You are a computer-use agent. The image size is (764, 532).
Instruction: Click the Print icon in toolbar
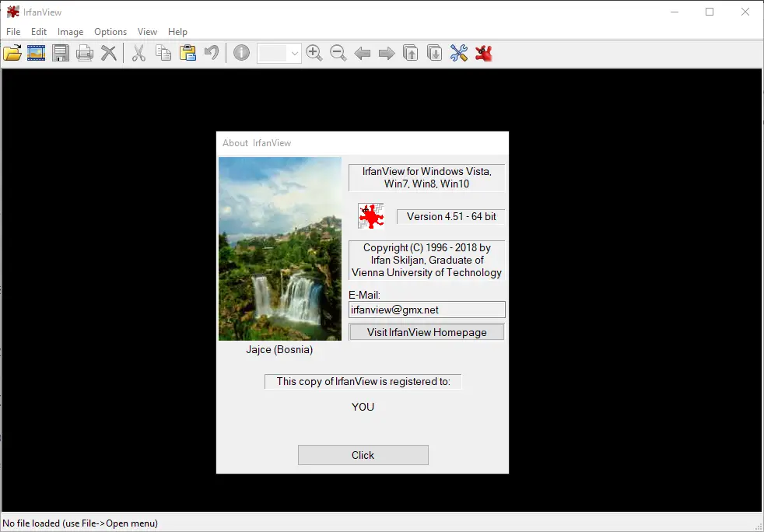point(85,53)
